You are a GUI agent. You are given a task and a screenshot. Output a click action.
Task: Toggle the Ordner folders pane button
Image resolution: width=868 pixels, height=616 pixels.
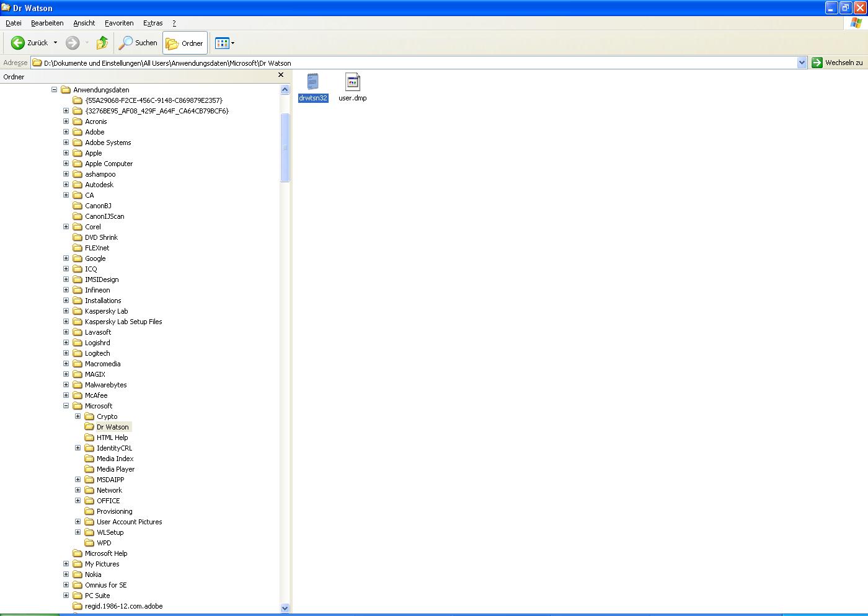185,43
